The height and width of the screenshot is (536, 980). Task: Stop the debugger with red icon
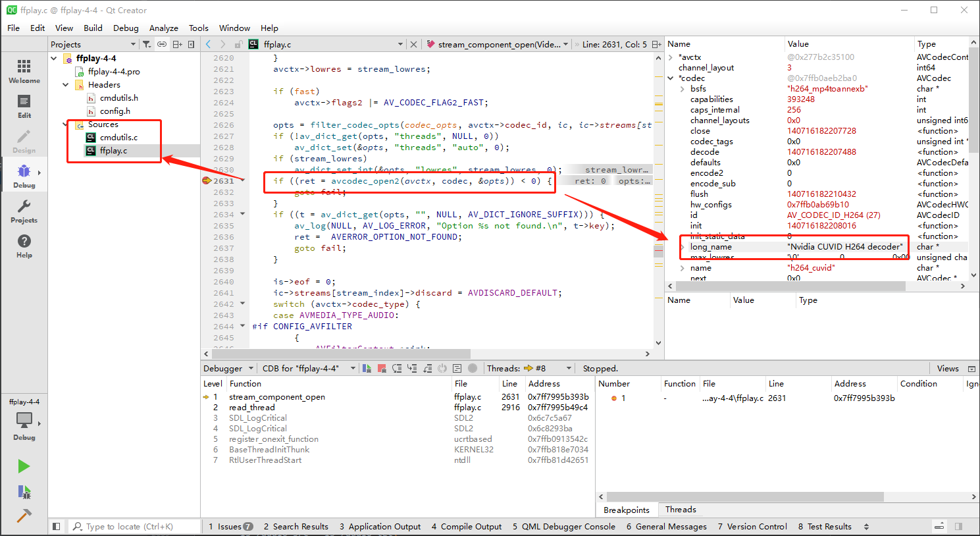click(382, 368)
